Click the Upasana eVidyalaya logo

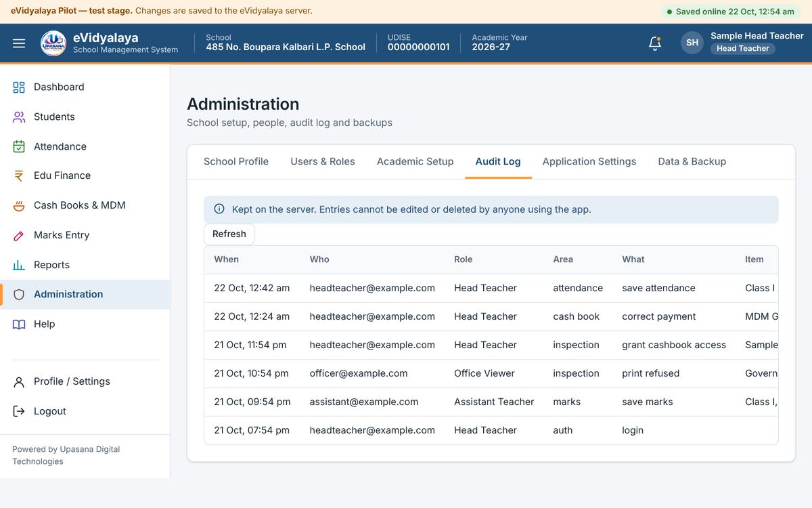[x=53, y=43]
